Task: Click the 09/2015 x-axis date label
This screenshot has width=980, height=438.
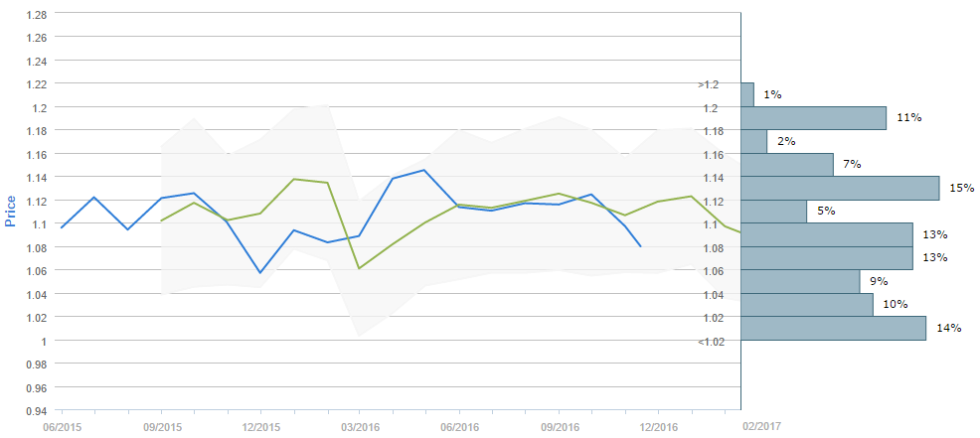Action: pyautogui.click(x=161, y=426)
